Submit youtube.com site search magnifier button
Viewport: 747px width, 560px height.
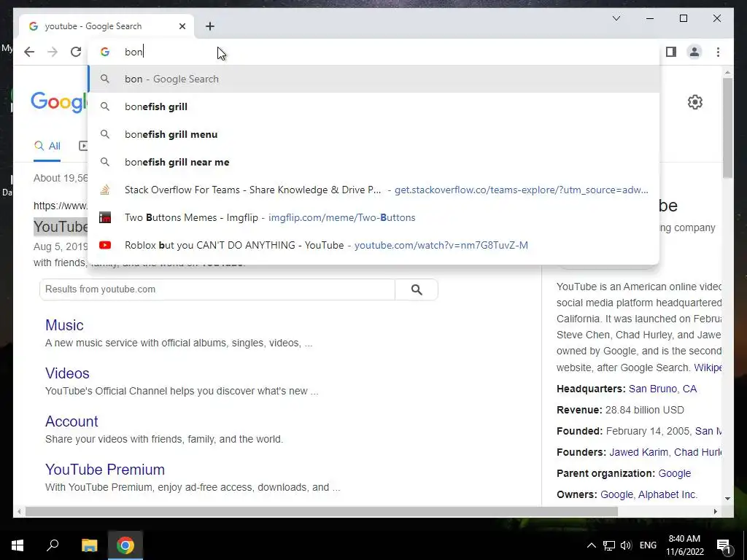tap(417, 289)
